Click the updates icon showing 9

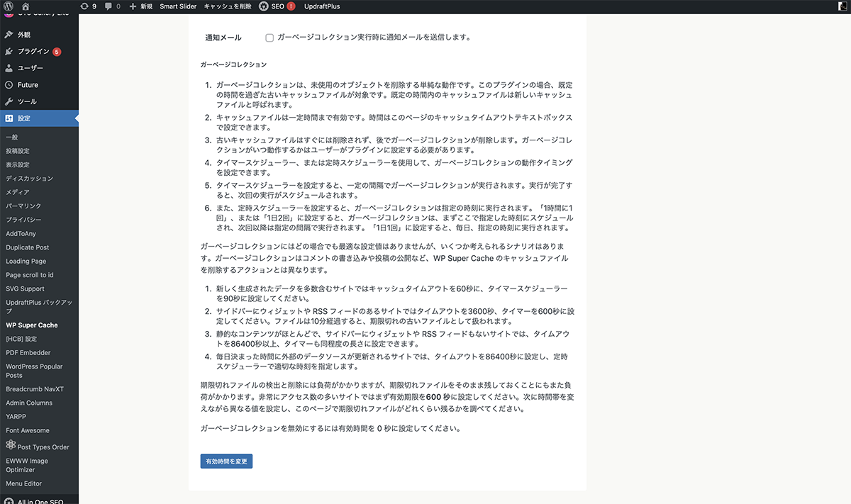84,6
